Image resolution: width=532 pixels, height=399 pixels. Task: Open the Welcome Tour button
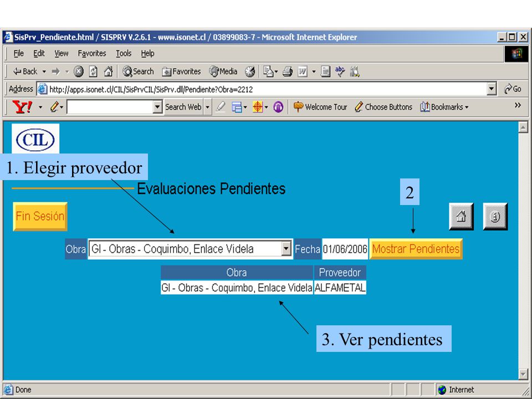pyautogui.click(x=321, y=107)
